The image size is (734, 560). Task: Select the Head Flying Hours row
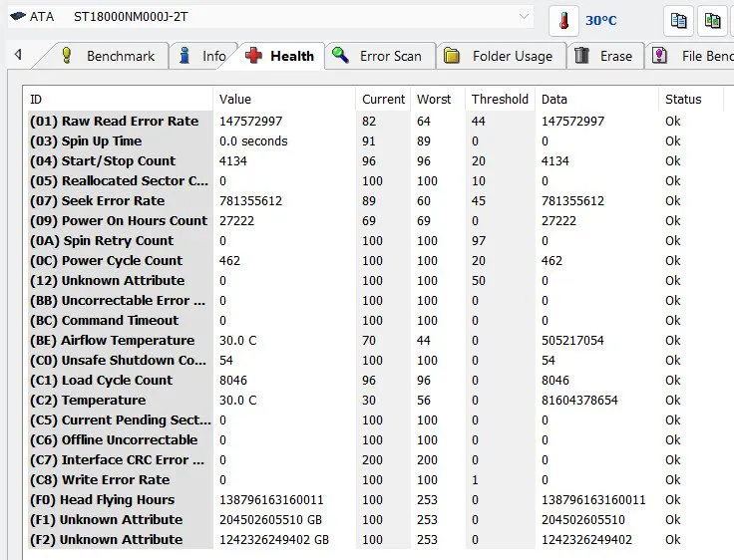pyautogui.click(x=372, y=499)
